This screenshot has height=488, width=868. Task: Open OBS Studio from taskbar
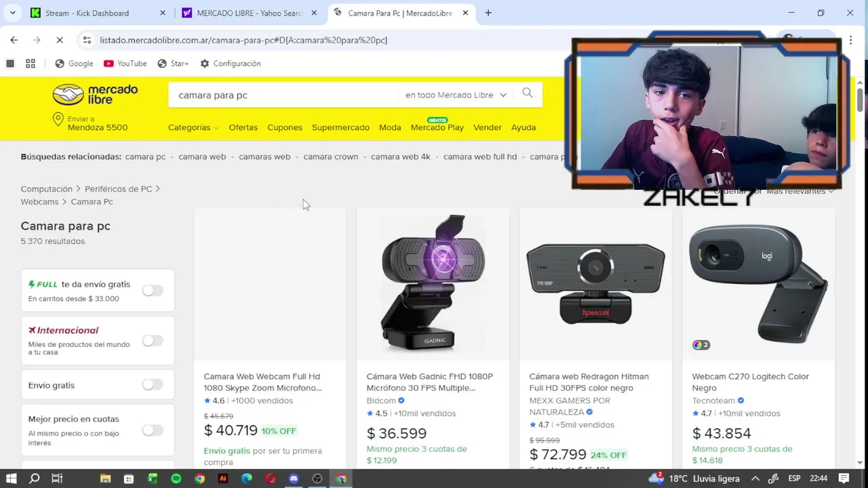pyautogui.click(x=317, y=479)
